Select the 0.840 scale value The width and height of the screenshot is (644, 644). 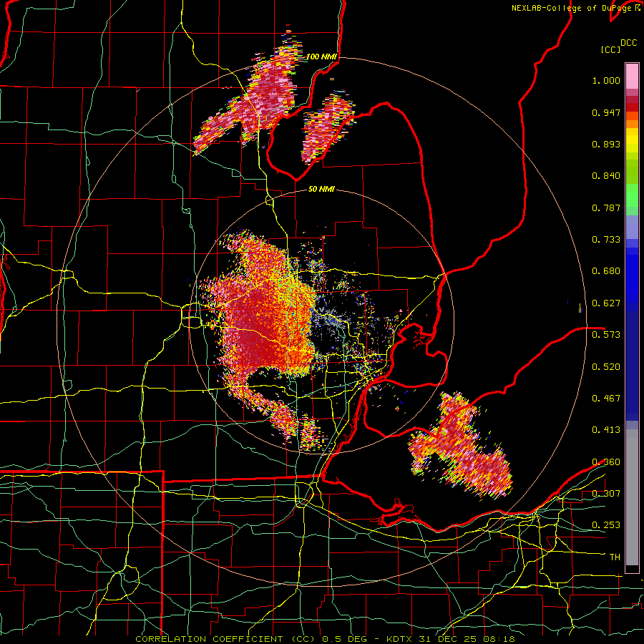tap(606, 176)
